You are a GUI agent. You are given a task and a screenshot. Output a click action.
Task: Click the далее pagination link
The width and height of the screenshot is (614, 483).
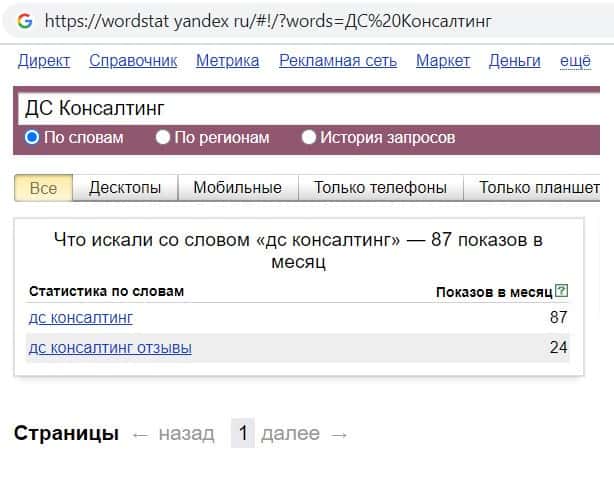pyautogui.click(x=291, y=434)
